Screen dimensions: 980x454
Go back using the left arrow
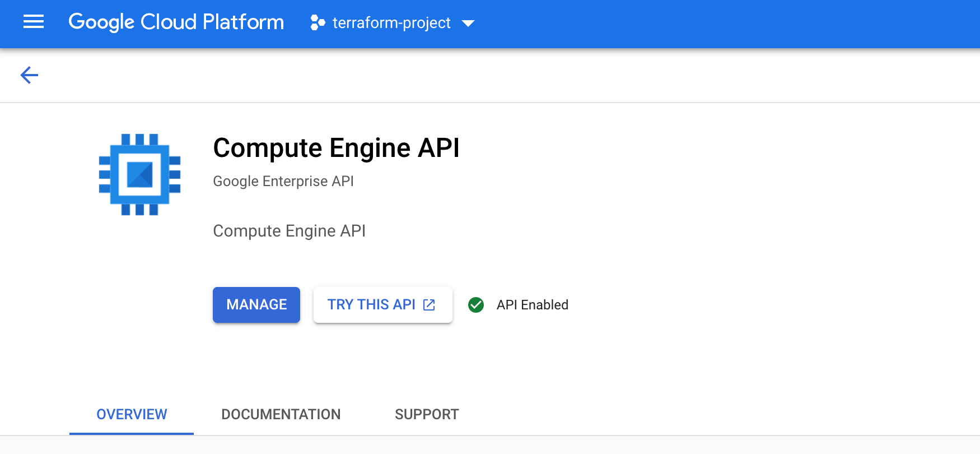tap(29, 75)
